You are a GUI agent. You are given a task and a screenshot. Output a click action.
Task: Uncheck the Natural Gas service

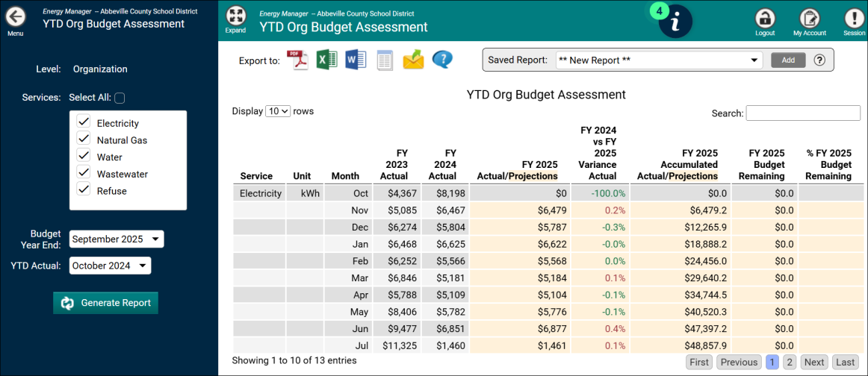[84, 140]
